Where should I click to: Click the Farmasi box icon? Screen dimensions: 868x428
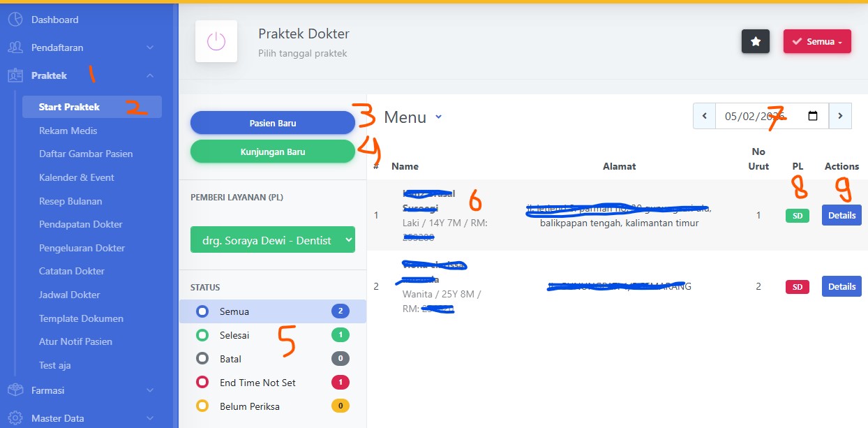tap(15, 390)
